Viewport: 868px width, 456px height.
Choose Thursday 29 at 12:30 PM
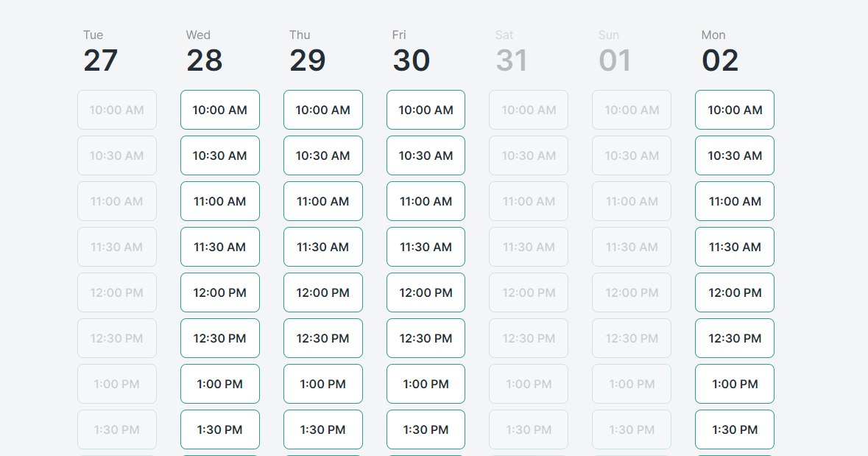pos(322,338)
